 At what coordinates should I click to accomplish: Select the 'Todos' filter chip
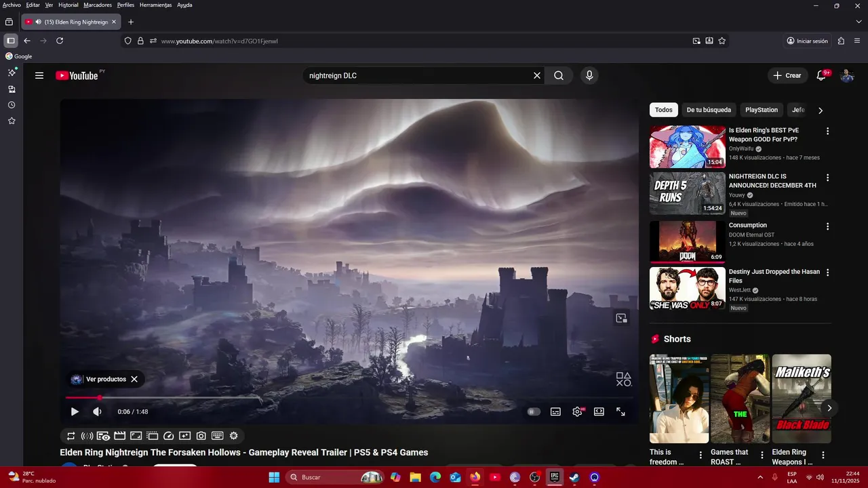tap(664, 110)
